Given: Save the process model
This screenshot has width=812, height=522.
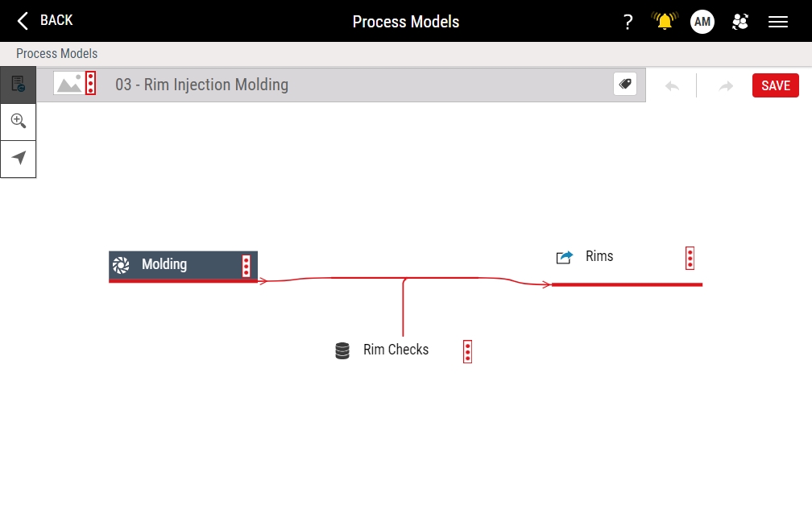Looking at the screenshot, I should pos(775,85).
